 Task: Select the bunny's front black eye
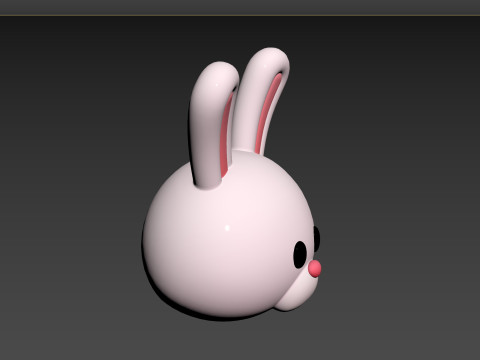point(300,254)
